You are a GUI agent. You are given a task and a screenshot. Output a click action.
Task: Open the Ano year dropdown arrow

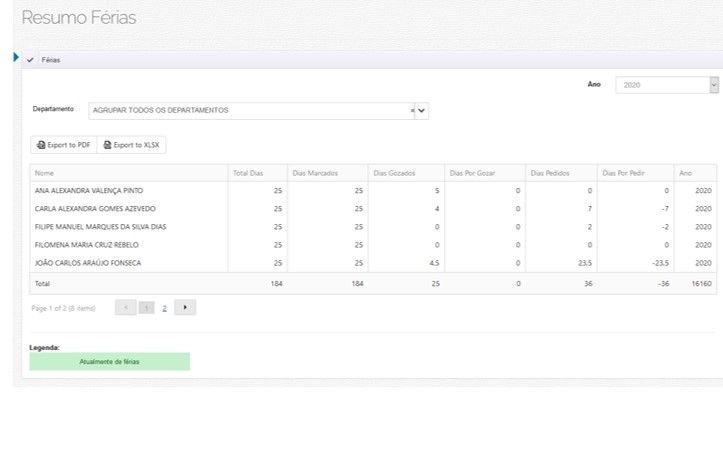(x=714, y=85)
